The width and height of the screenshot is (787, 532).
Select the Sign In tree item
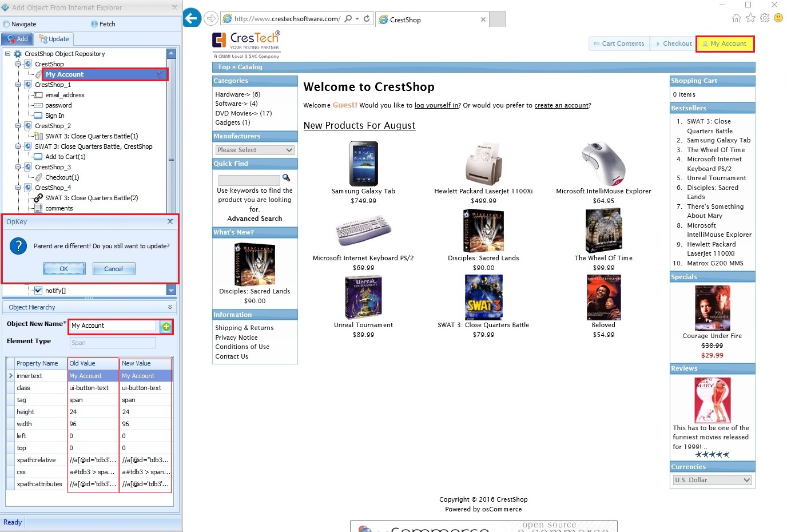coord(55,116)
